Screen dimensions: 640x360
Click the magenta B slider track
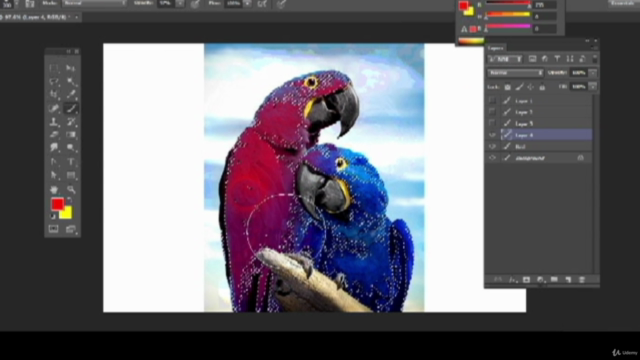(x=508, y=27)
